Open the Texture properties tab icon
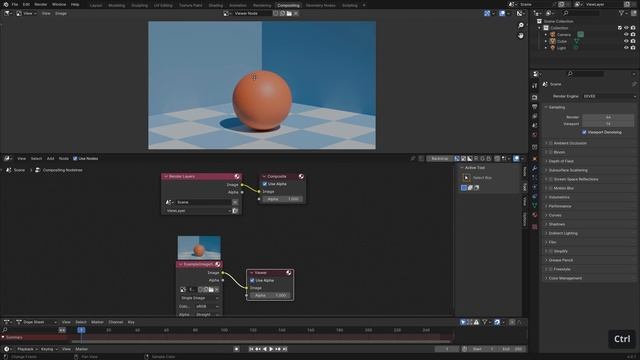Image resolution: width=640 pixels, height=360 pixels. (535, 227)
